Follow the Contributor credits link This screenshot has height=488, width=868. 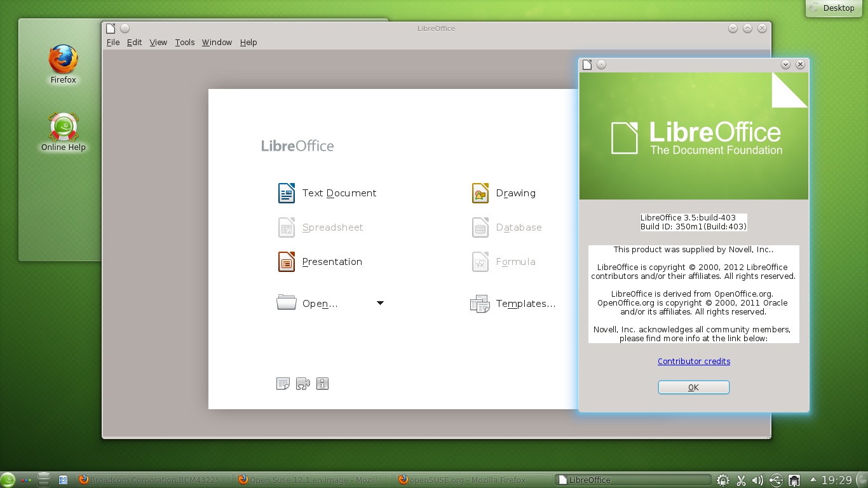click(x=694, y=361)
